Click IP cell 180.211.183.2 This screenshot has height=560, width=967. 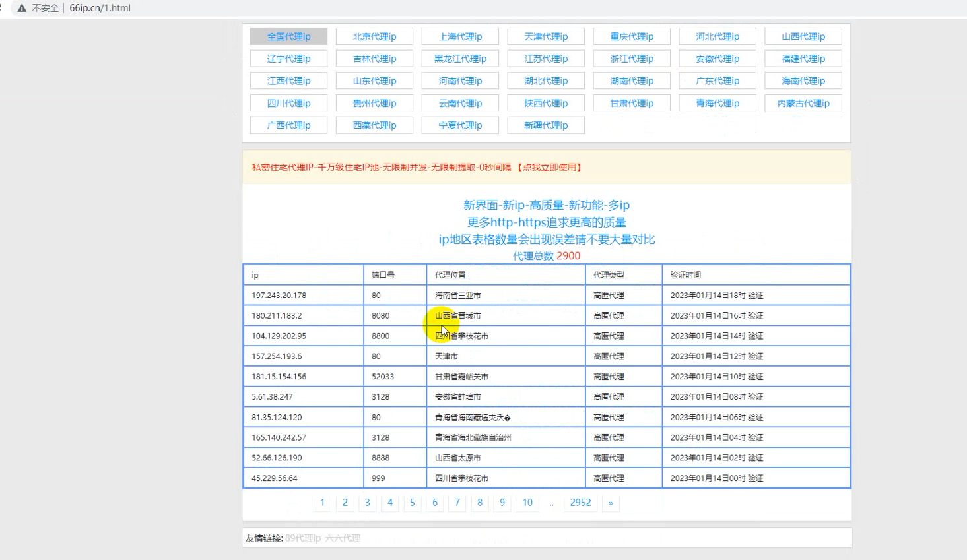[x=304, y=315]
